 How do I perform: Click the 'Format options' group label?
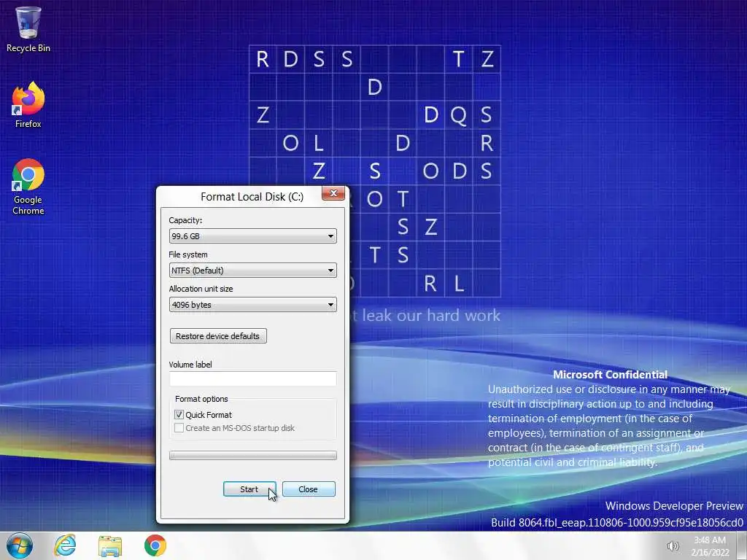pyautogui.click(x=201, y=399)
